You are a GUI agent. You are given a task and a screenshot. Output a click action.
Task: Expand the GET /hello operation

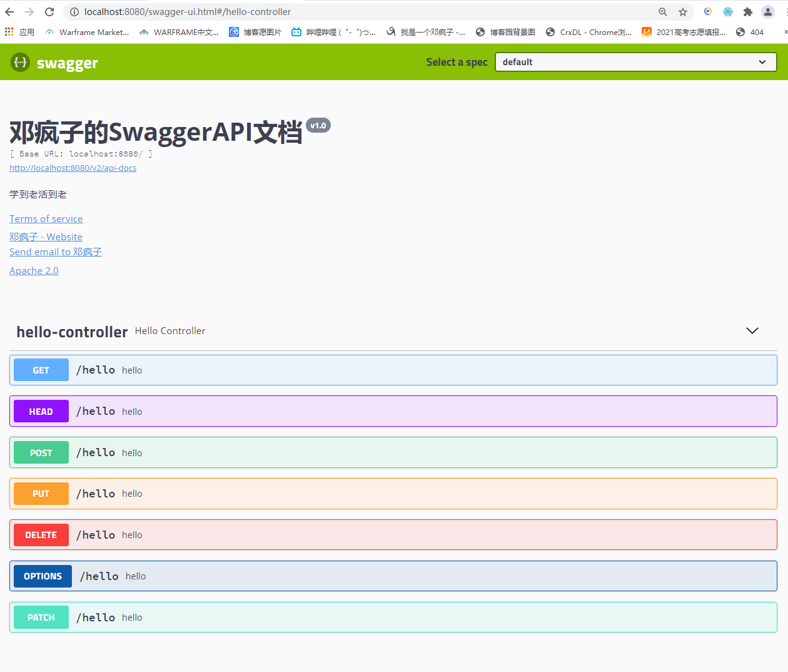(x=393, y=370)
